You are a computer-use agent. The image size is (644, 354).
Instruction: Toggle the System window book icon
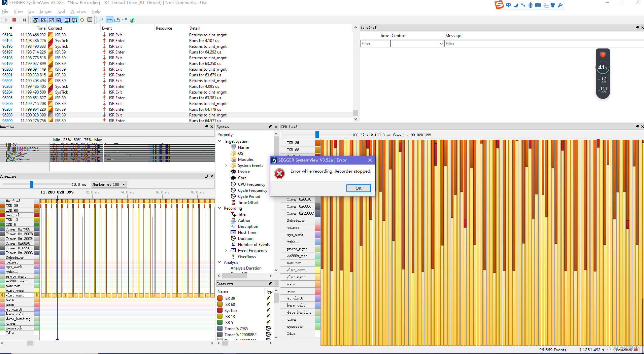click(x=75, y=20)
